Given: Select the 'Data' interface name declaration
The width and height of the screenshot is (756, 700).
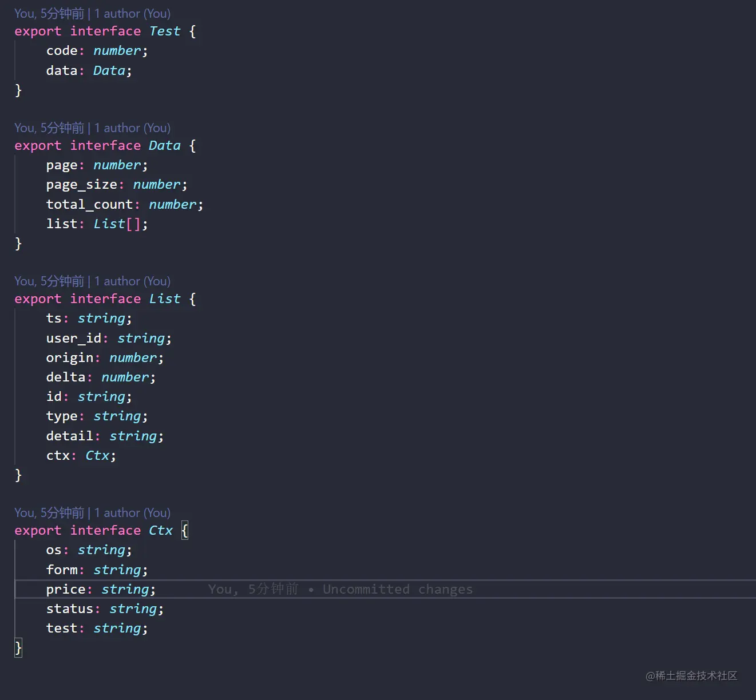Looking at the screenshot, I should (x=165, y=146).
